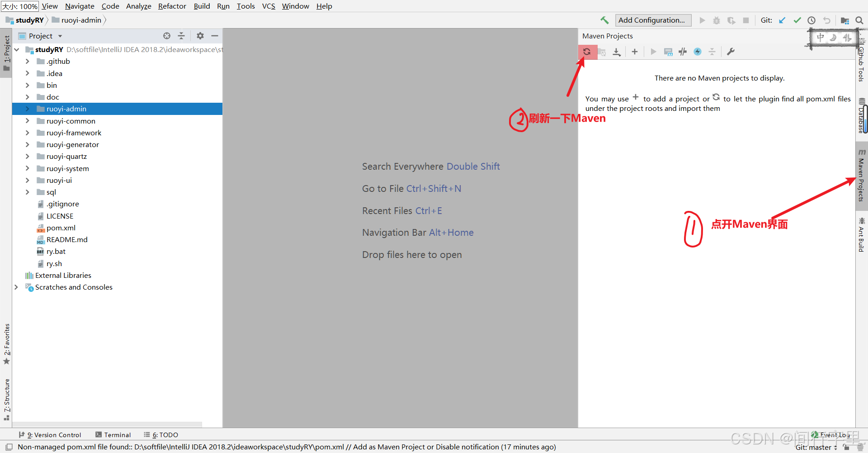Expand the doc folder
The width and height of the screenshot is (868, 453).
tap(27, 97)
